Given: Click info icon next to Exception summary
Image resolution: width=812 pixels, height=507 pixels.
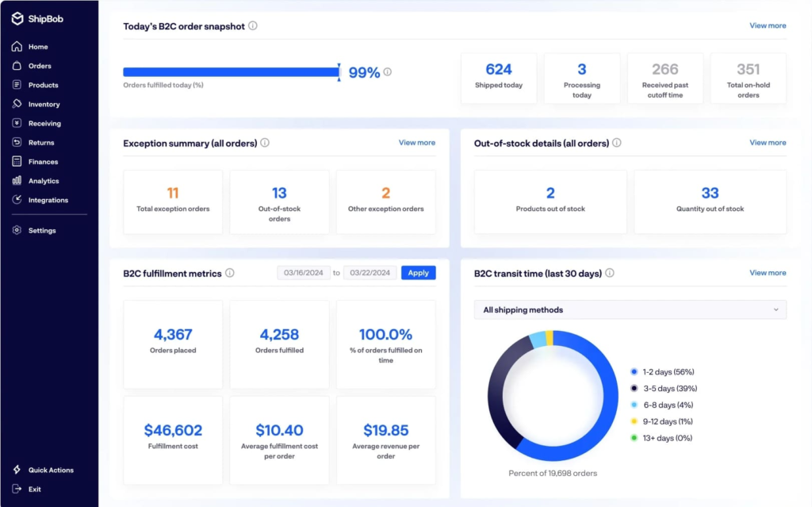Looking at the screenshot, I should (265, 144).
